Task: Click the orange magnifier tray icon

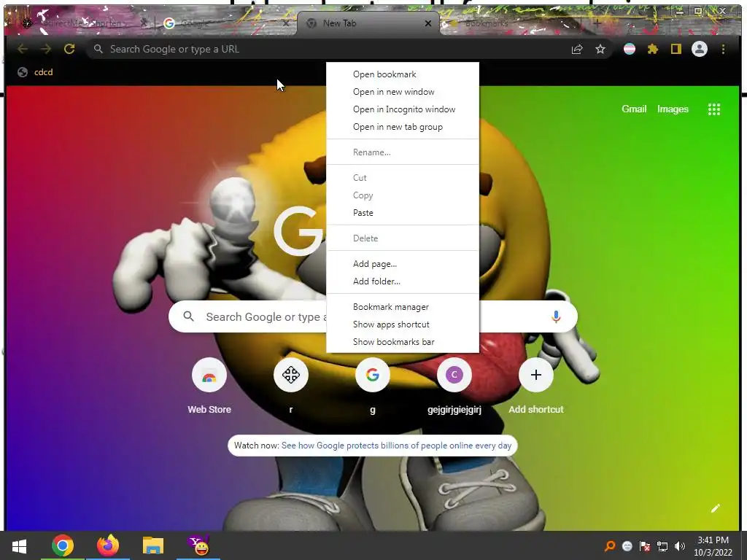Action: pos(609,546)
